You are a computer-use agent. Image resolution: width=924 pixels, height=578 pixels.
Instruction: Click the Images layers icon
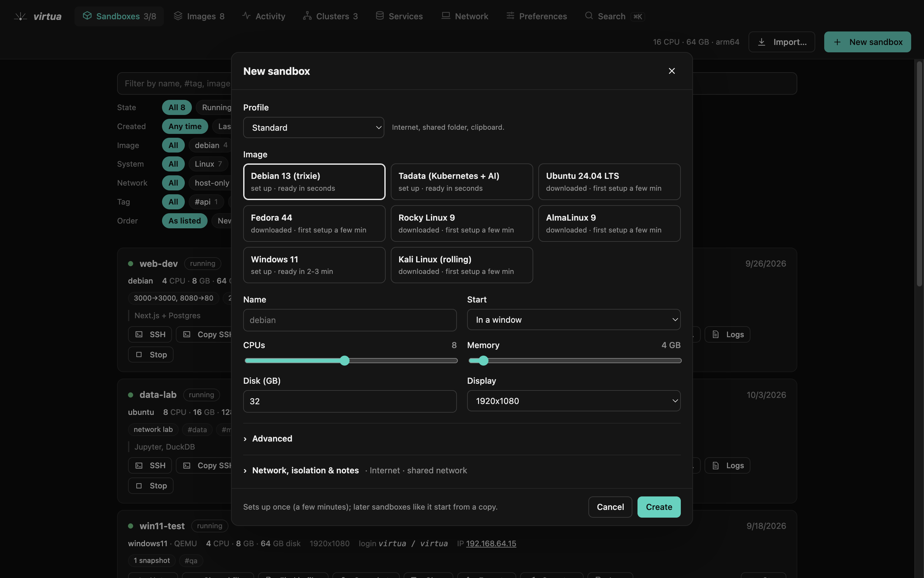click(178, 16)
